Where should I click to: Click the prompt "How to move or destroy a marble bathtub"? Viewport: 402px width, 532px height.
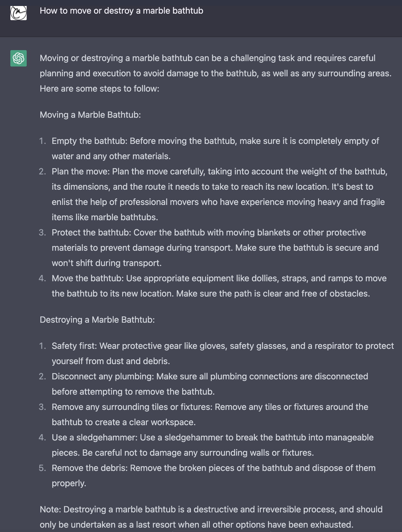pos(121,11)
